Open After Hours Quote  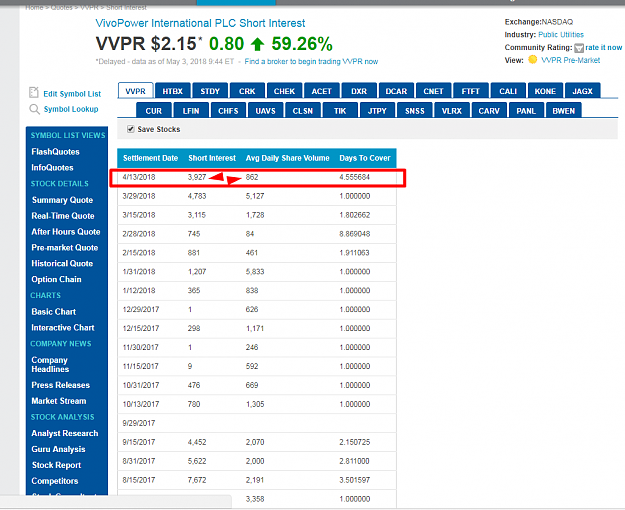click(x=66, y=232)
